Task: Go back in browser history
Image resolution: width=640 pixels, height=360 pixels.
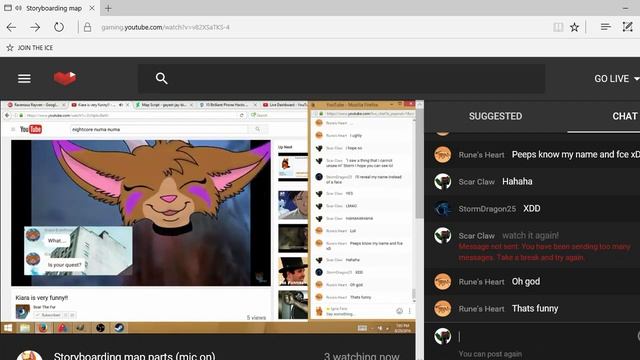Action: click(11, 27)
